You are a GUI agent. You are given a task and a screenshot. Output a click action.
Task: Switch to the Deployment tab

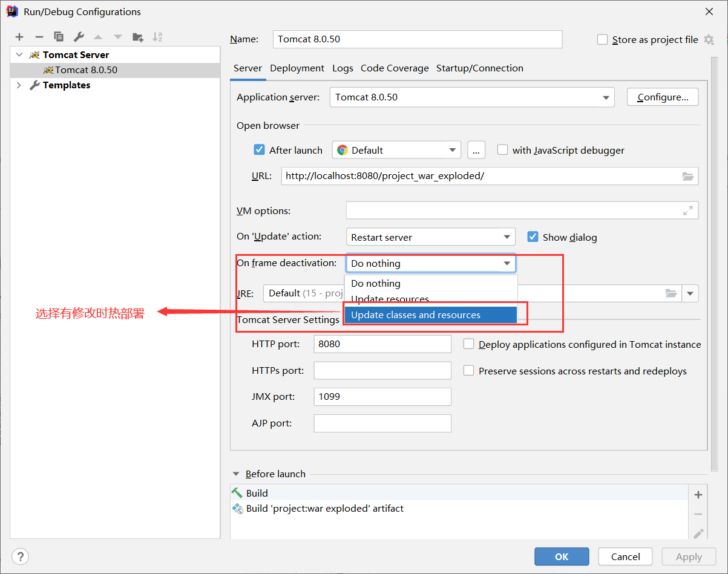297,68
